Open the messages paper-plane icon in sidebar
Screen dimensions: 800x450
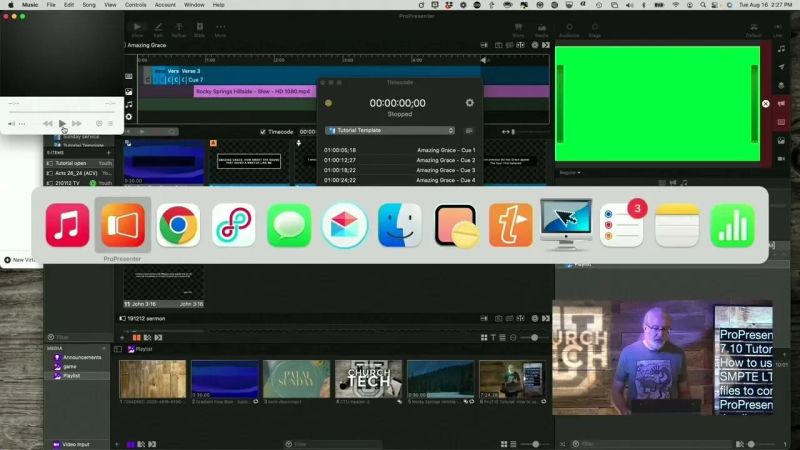[x=781, y=67]
